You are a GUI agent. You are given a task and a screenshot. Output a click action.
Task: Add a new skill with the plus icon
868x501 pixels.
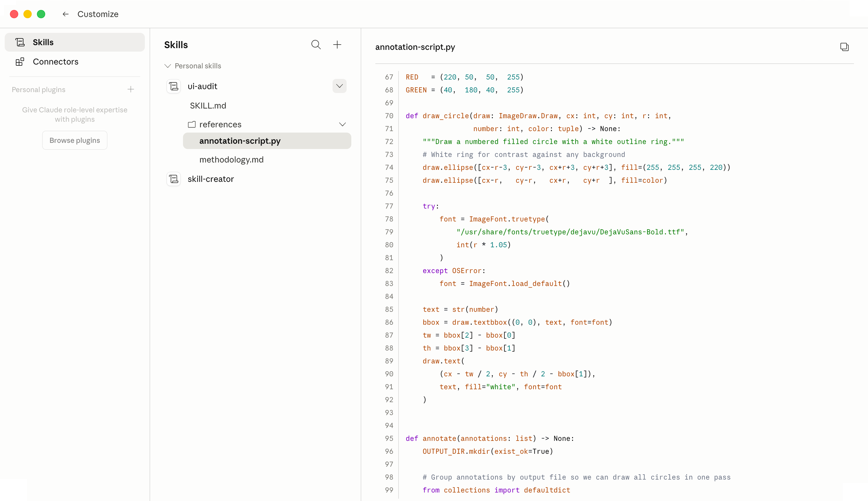(x=337, y=45)
